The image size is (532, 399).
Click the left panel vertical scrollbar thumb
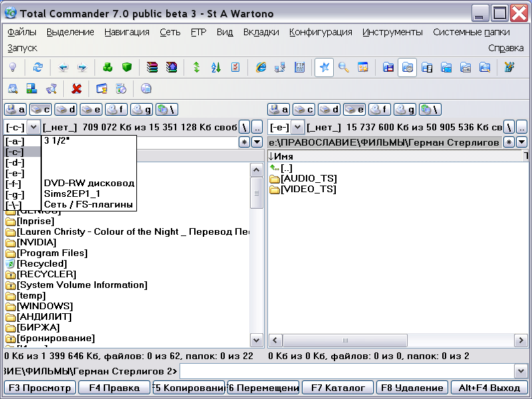click(257, 193)
